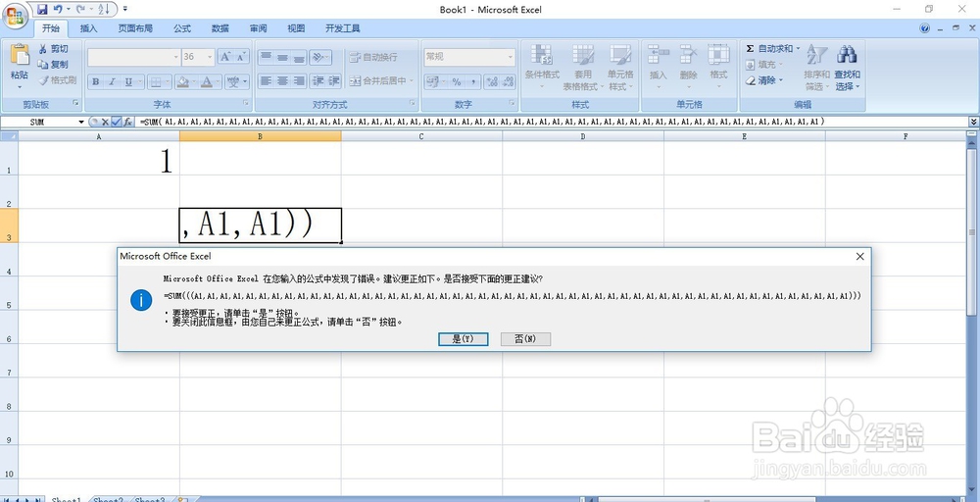Open the Font (字体) group dialog launcher

(x=246, y=103)
